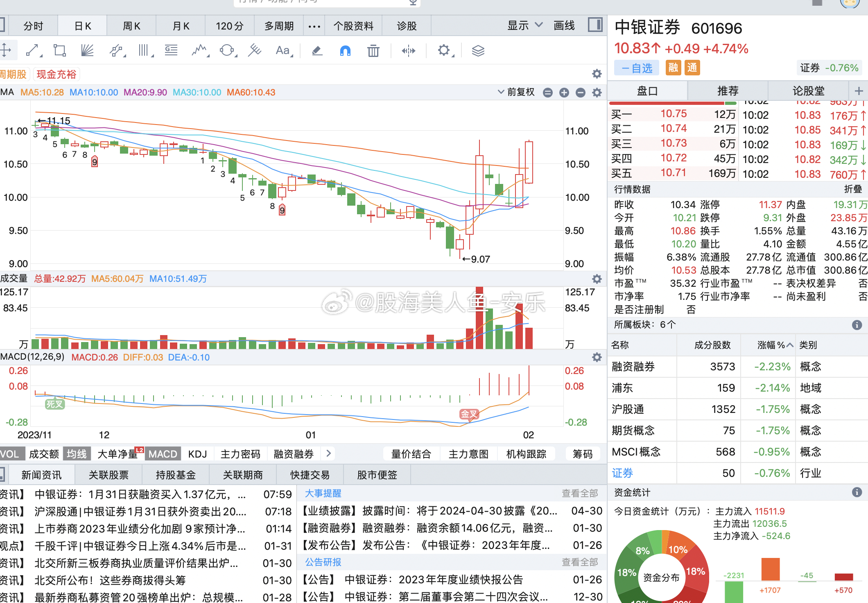Select the crosshair move tool
The image size is (868, 603).
point(6,50)
